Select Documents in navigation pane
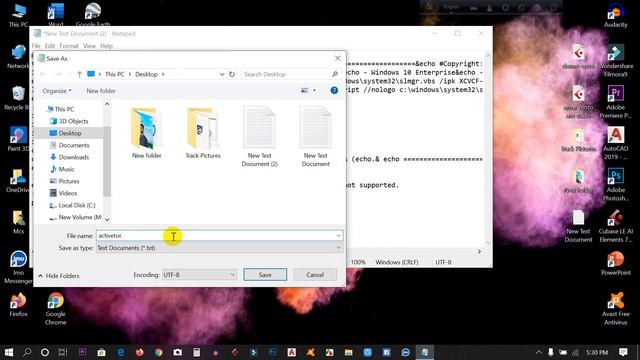 (x=69, y=145)
